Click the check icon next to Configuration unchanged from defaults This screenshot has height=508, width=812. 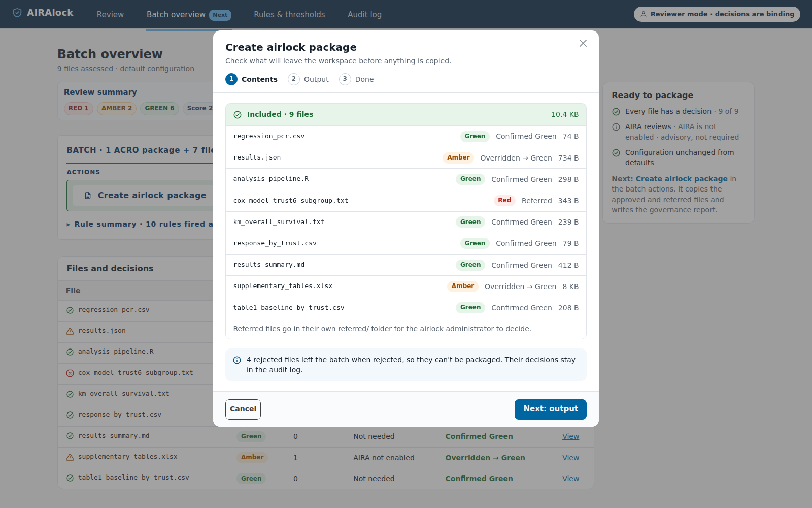[616, 153]
